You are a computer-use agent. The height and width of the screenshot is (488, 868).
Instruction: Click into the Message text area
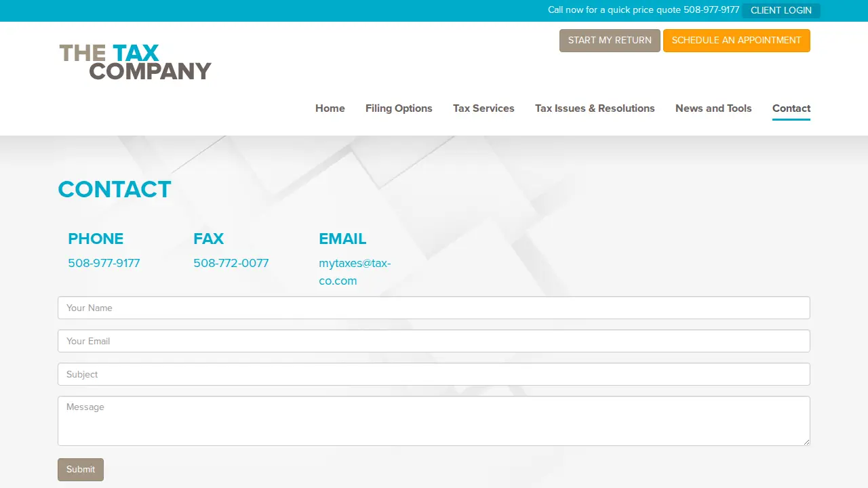(x=434, y=421)
